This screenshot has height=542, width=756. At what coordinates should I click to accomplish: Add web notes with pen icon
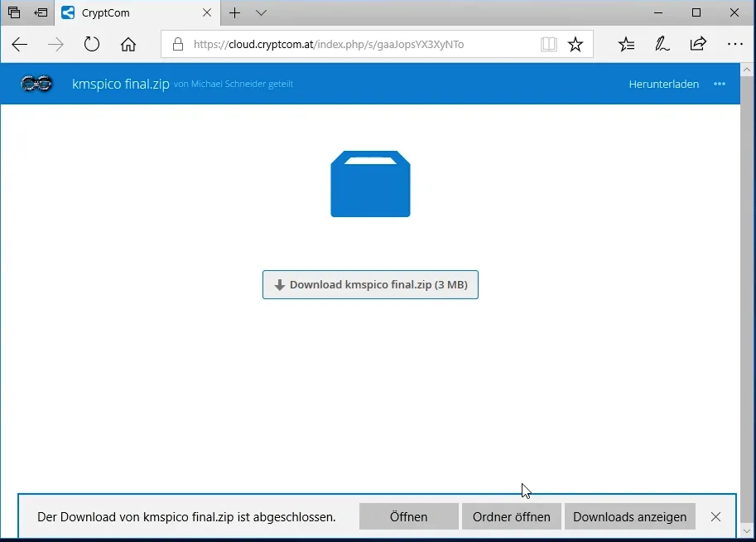click(x=662, y=45)
